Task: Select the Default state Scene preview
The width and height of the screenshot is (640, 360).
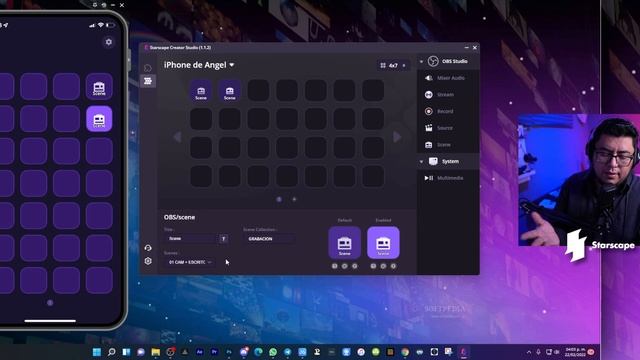Action: (x=344, y=243)
